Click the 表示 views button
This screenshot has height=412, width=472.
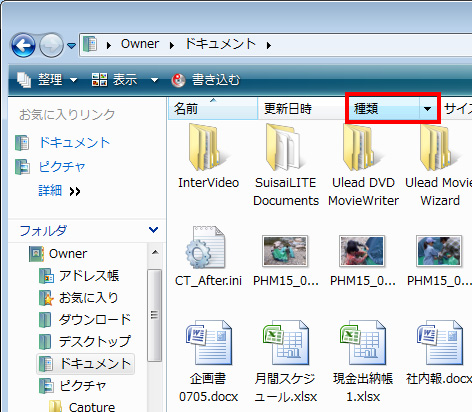click(x=114, y=80)
